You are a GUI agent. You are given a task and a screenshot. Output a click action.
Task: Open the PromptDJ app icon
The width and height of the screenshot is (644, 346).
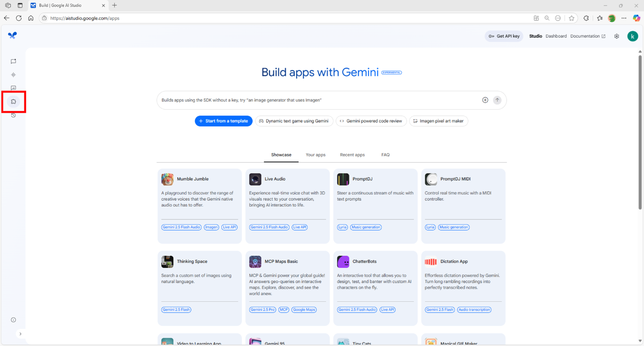[x=343, y=179]
